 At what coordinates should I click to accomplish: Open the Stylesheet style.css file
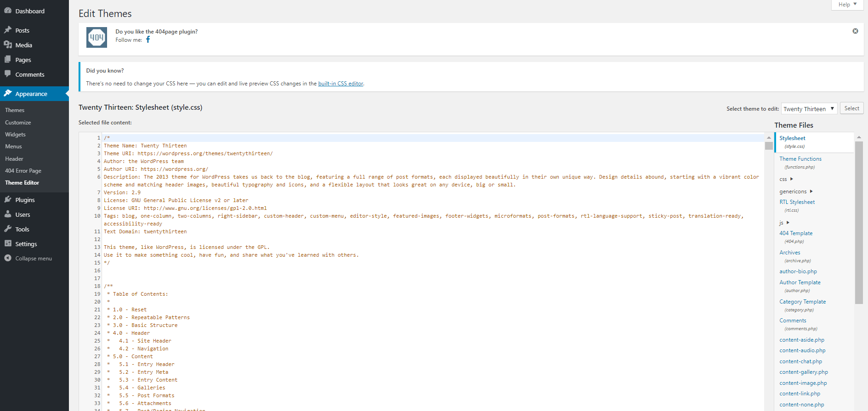click(814, 142)
